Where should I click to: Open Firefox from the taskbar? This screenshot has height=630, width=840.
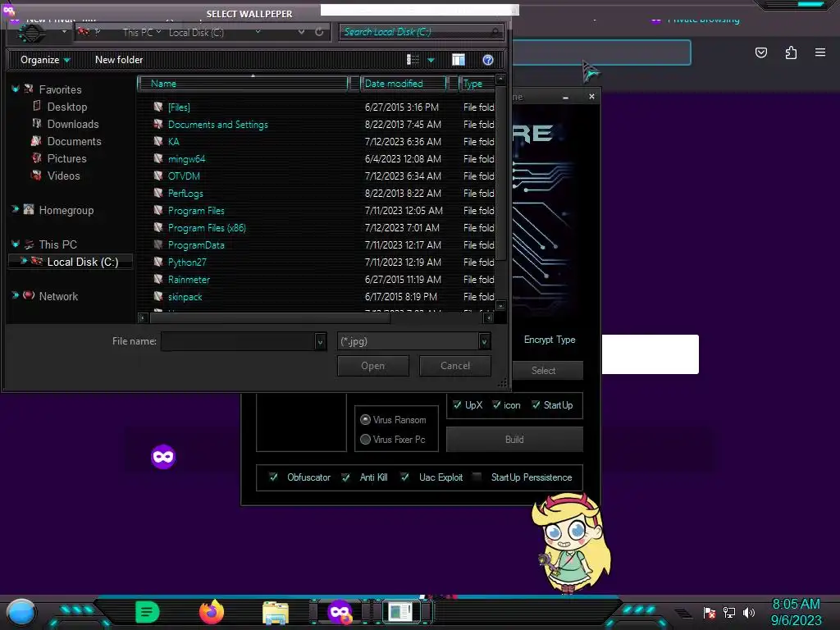pyautogui.click(x=212, y=612)
